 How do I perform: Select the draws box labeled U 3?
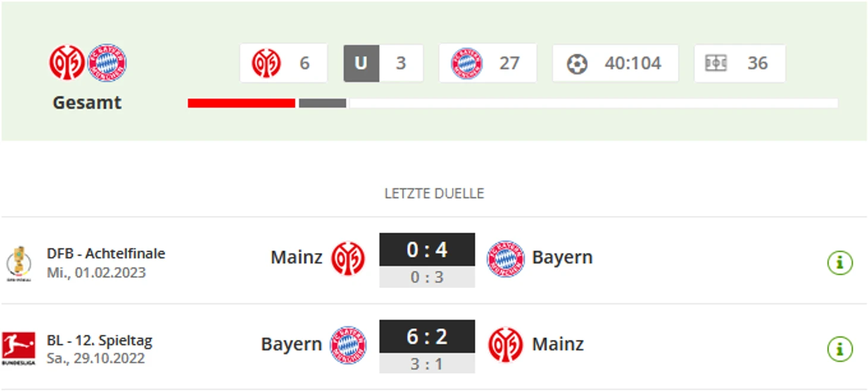[x=383, y=63]
